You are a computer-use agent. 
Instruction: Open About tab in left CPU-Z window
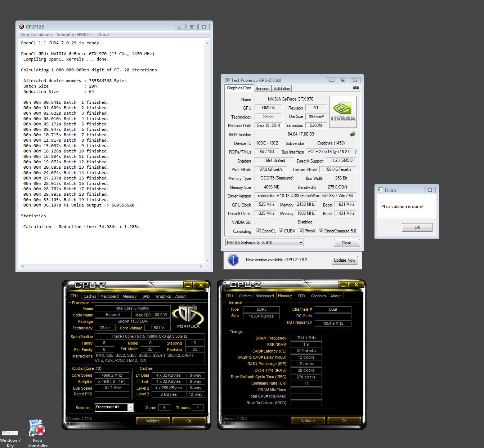tap(180, 296)
